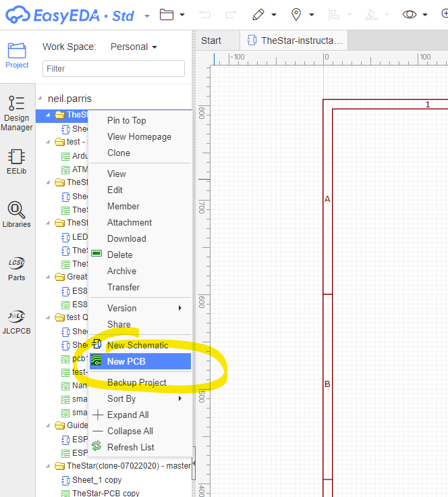Open the pin tool dropdown arrow
The image size is (448, 497).
[x=312, y=15]
